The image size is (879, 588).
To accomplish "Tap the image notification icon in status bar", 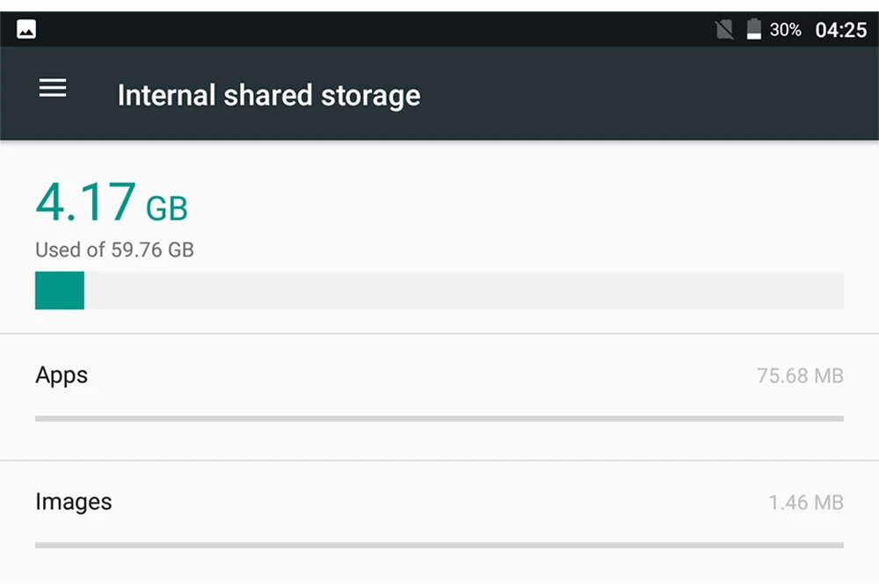I will coord(26,29).
